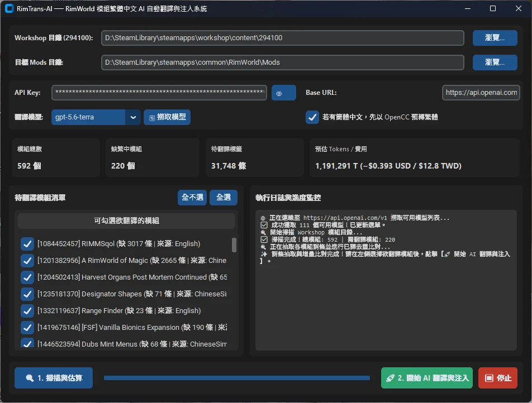Uncheck A RimWorld of Magic checkbox
This screenshot has width=532, height=403.
coord(27,261)
